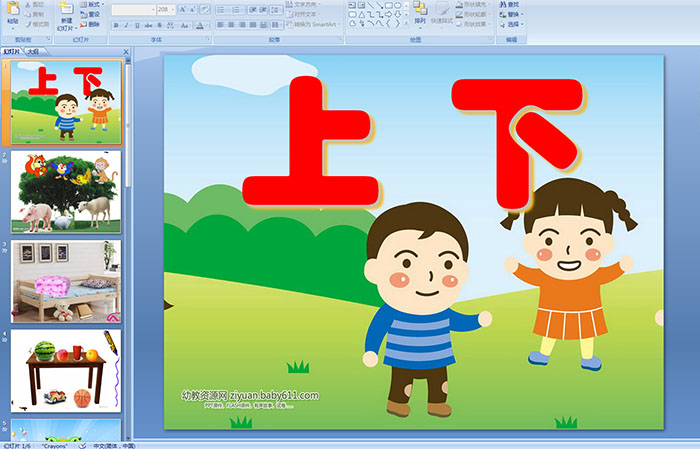This screenshot has width=700, height=449.
Task: Open the Layout (版式) dropdown
Action: [92, 4]
